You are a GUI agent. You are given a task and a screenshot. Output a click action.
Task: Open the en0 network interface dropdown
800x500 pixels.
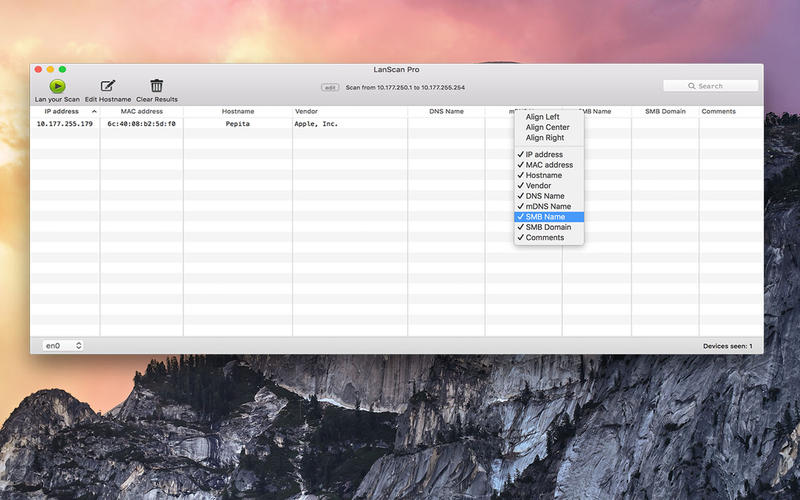point(64,346)
